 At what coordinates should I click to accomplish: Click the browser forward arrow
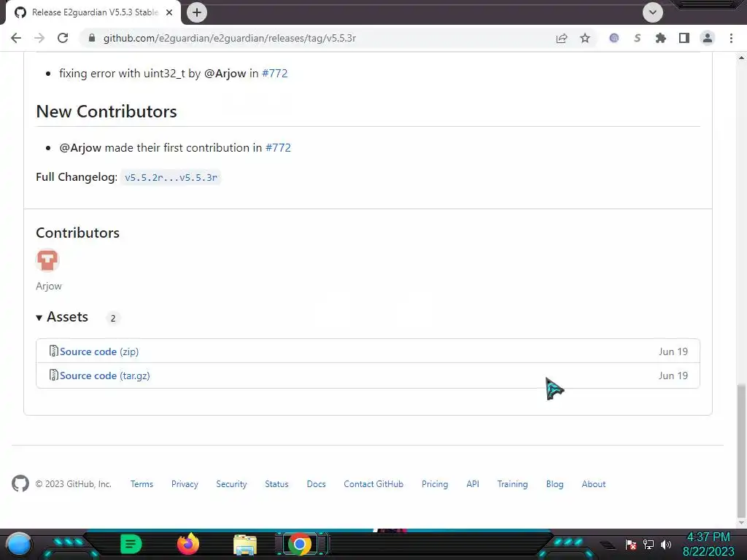pyautogui.click(x=39, y=38)
